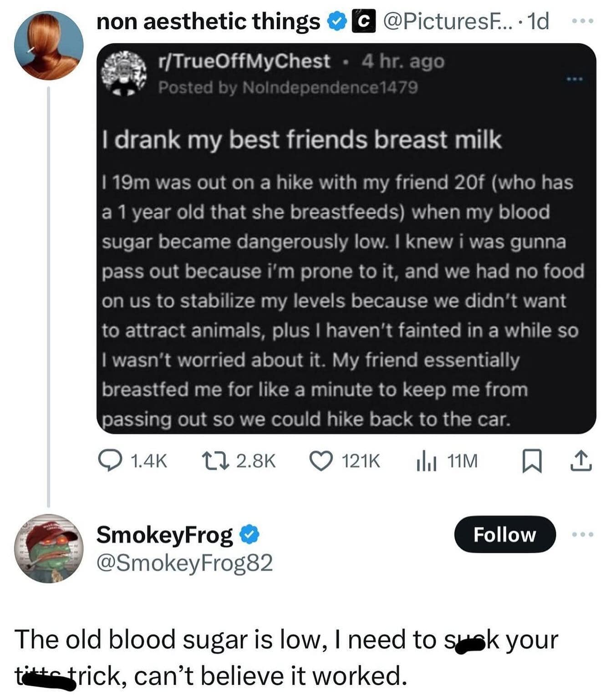Click the share upload icon
The image size is (611, 700).
582,461
